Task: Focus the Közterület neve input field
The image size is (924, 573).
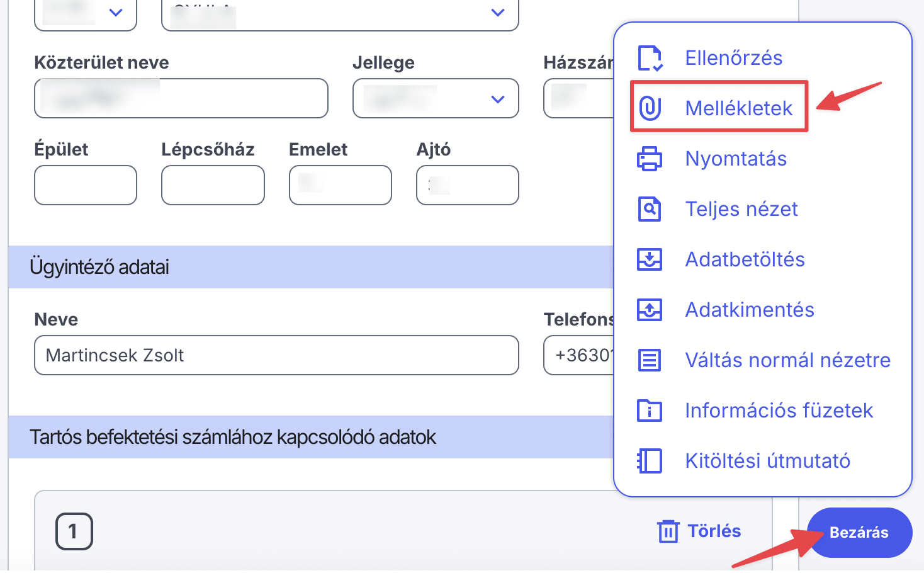Action: (x=181, y=98)
